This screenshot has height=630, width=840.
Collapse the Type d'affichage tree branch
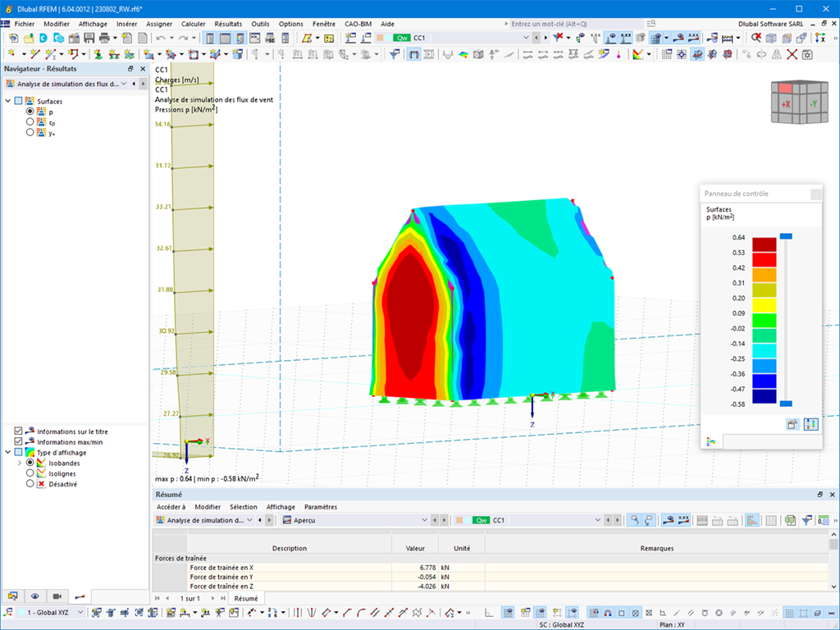point(7,450)
